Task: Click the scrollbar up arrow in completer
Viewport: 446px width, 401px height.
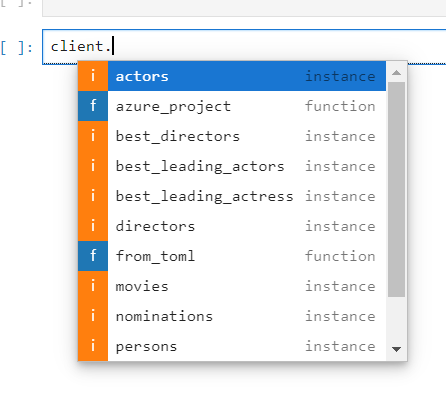Action: tap(396, 72)
